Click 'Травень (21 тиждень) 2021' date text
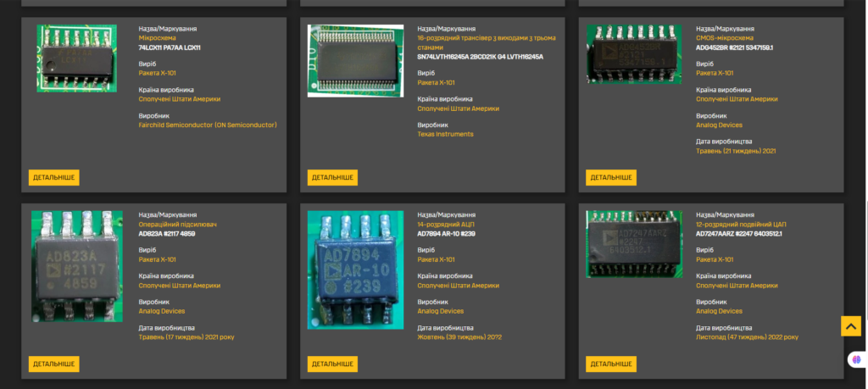This screenshot has width=868, height=389. [736, 151]
